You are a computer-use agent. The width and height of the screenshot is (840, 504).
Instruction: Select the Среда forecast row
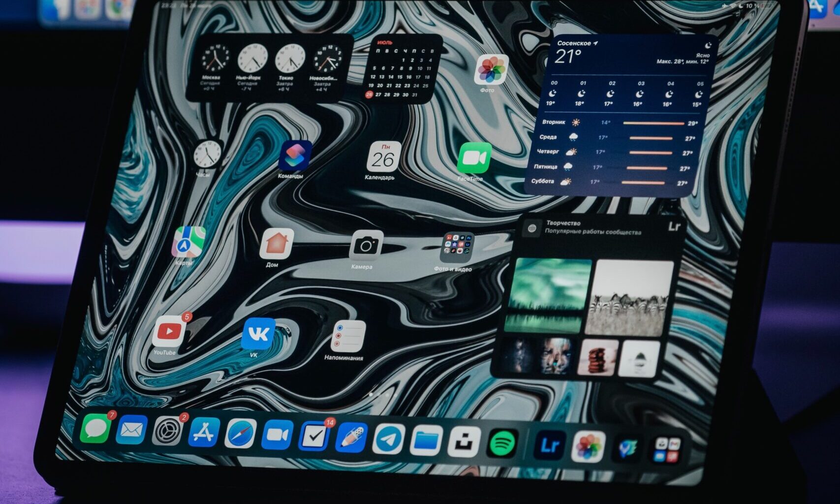pyautogui.click(x=617, y=138)
